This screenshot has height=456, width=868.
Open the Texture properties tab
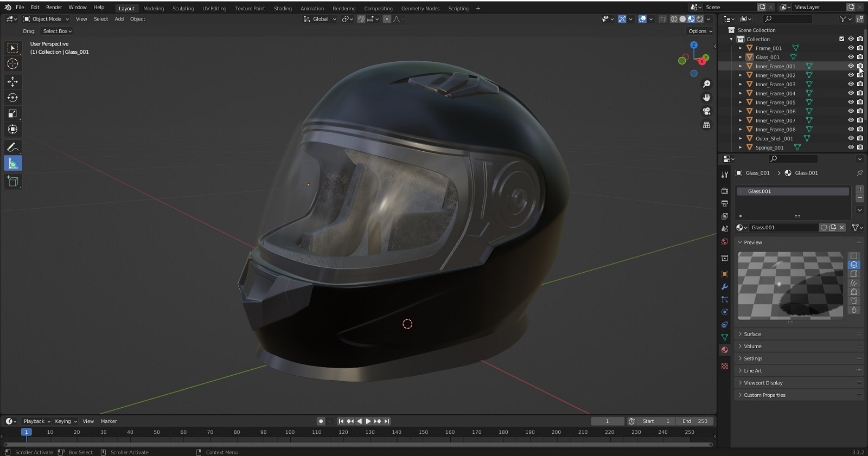[x=724, y=367]
